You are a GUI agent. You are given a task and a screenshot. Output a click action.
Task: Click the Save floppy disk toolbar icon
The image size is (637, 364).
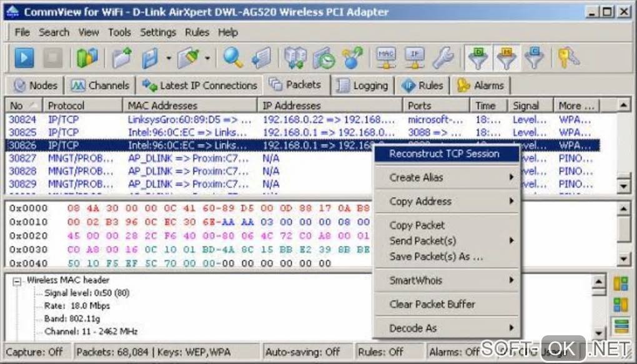(151, 57)
